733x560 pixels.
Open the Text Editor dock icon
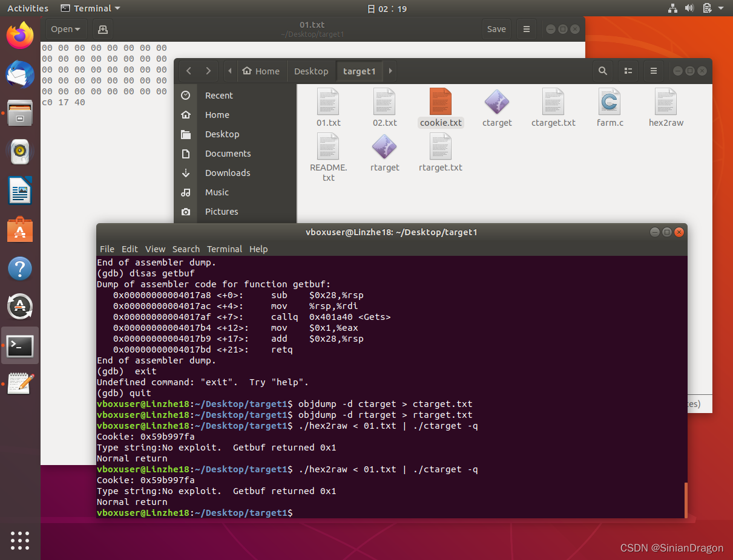[20, 385]
